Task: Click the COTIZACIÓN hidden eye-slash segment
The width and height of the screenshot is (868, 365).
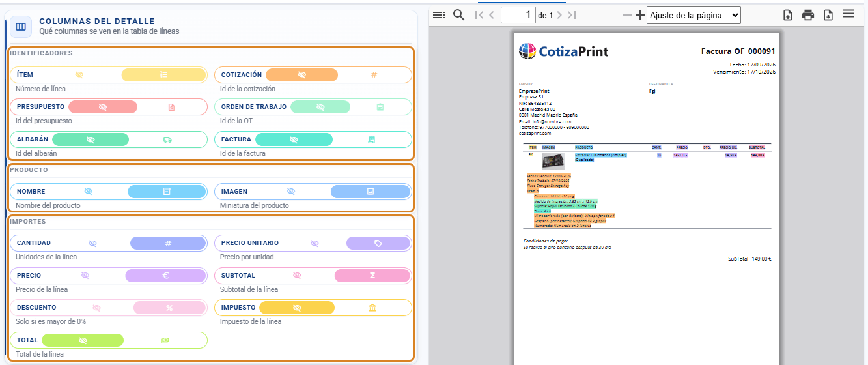Action: coord(301,75)
